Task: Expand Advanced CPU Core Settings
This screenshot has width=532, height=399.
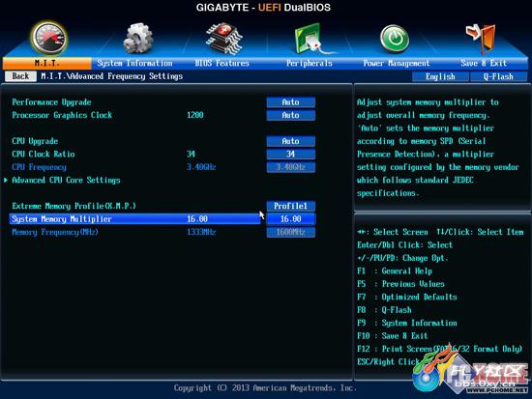Action: [x=66, y=180]
